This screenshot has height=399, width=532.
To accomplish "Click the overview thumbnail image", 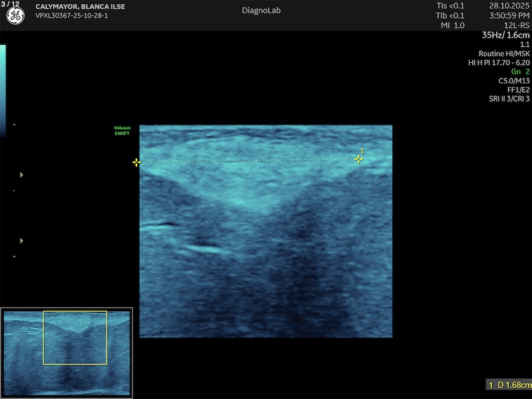I will coord(66,352).
